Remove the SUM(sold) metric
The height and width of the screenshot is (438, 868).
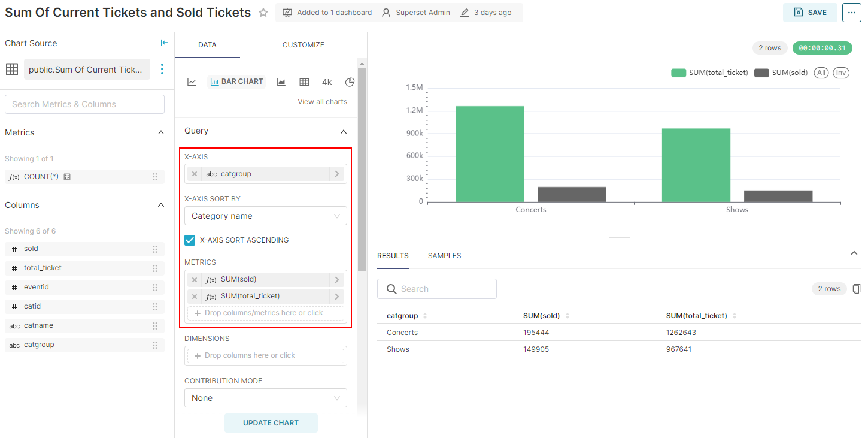pyautogui.click(x=195, y=280)
